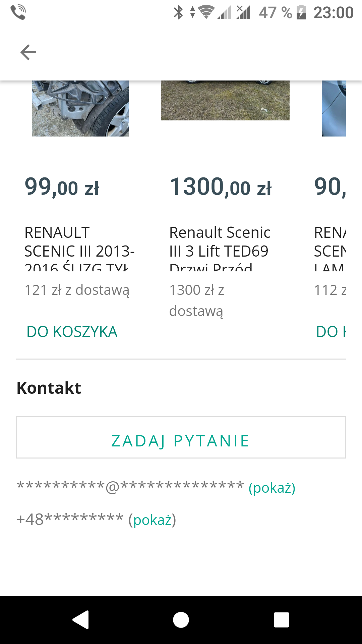Tap the back arrow in app header
Screen dimensions: 362x644
[28, 52]
